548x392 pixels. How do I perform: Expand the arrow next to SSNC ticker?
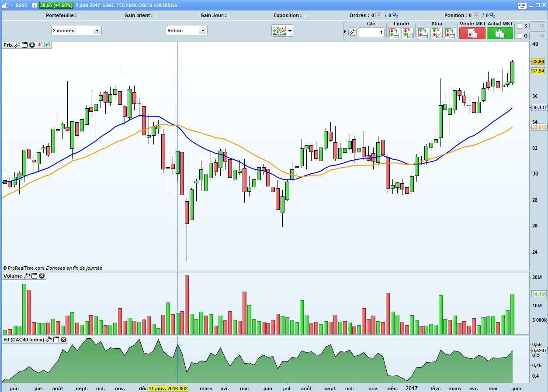pyautogui.click(x=12, y=5)
